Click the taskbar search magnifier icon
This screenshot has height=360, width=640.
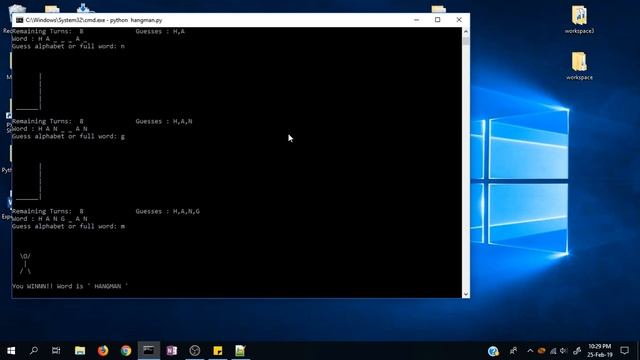click(34, 351)
